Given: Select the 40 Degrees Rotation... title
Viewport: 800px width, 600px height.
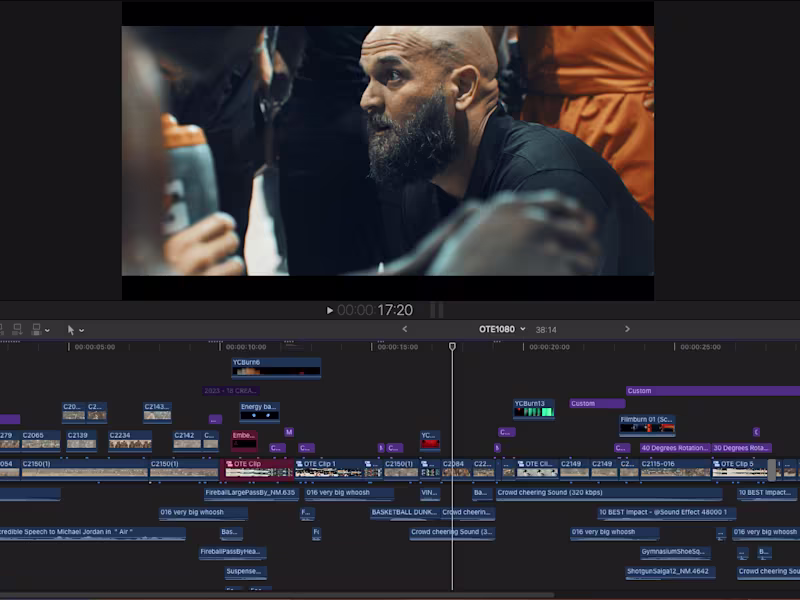Looking at the screenshot, I should [x=674, y=448].
